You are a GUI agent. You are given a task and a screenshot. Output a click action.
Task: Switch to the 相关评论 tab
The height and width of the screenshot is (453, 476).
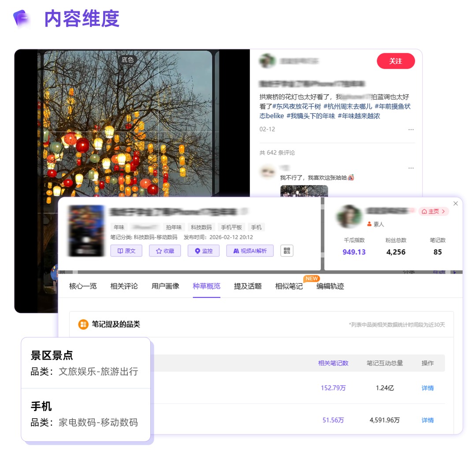tap(124, 286)
